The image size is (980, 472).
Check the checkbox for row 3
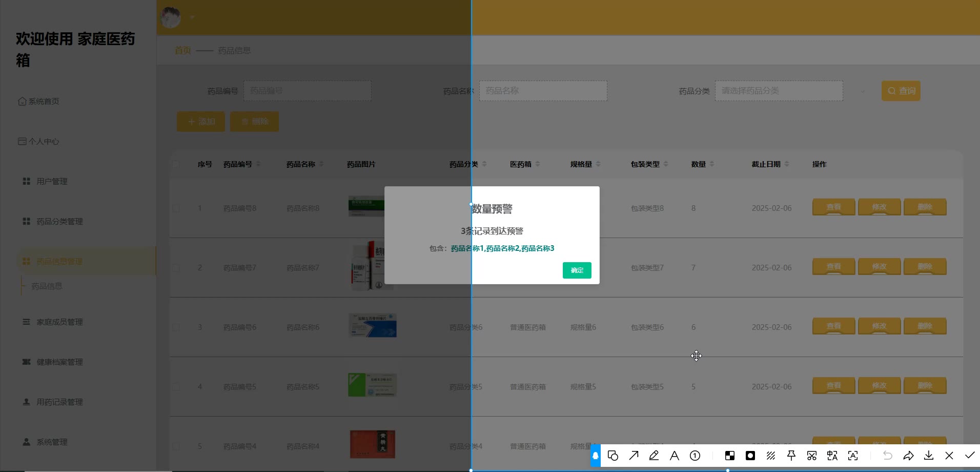[176, 327]
